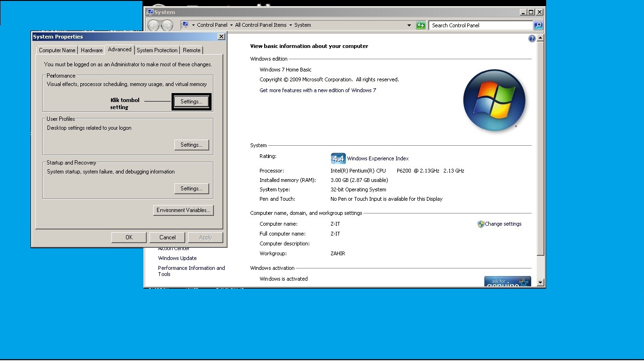Switch to the Remote tab
Screen dimensions: 644x362
point(191,50)
